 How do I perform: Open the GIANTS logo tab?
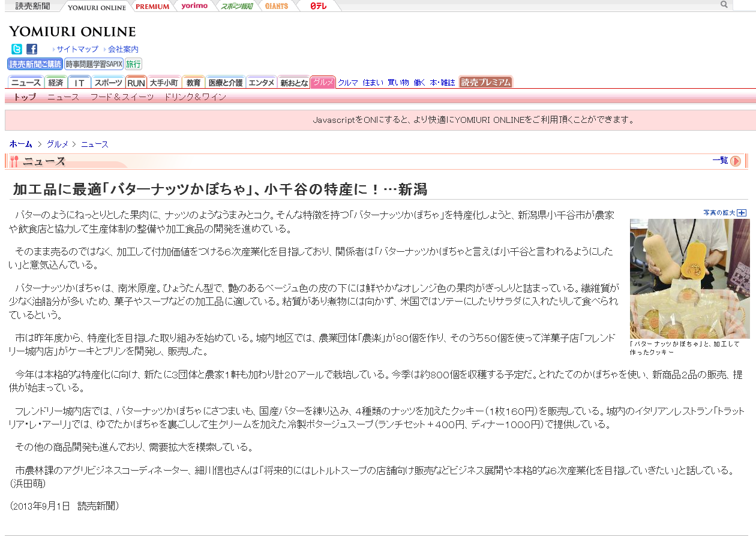[276, 6]
